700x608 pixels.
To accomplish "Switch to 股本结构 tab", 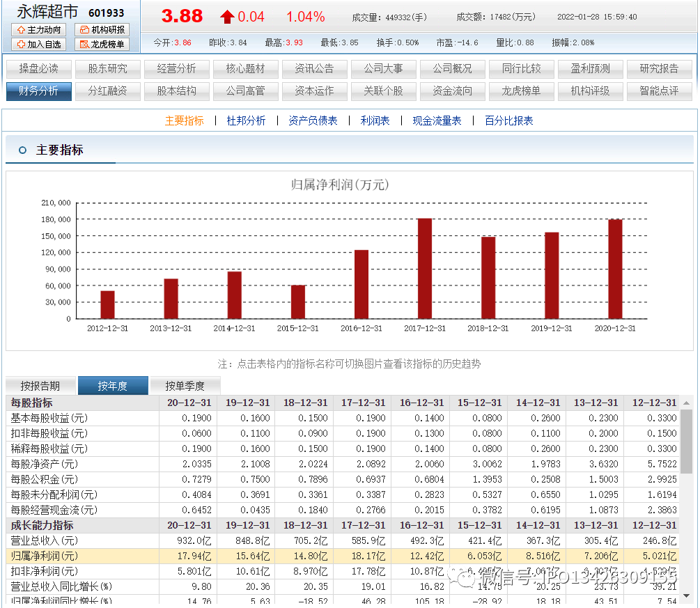I will [177, 91].
